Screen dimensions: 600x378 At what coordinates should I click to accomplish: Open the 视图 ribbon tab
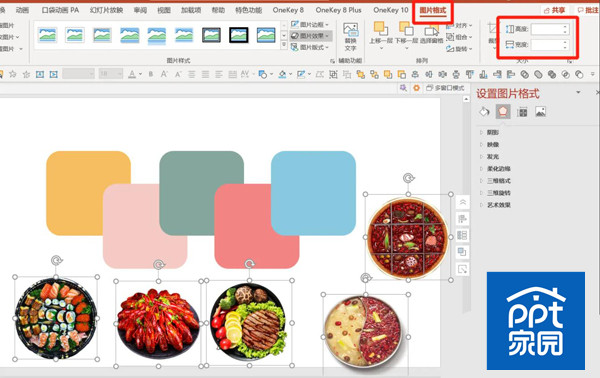click(x=164, y=10)
